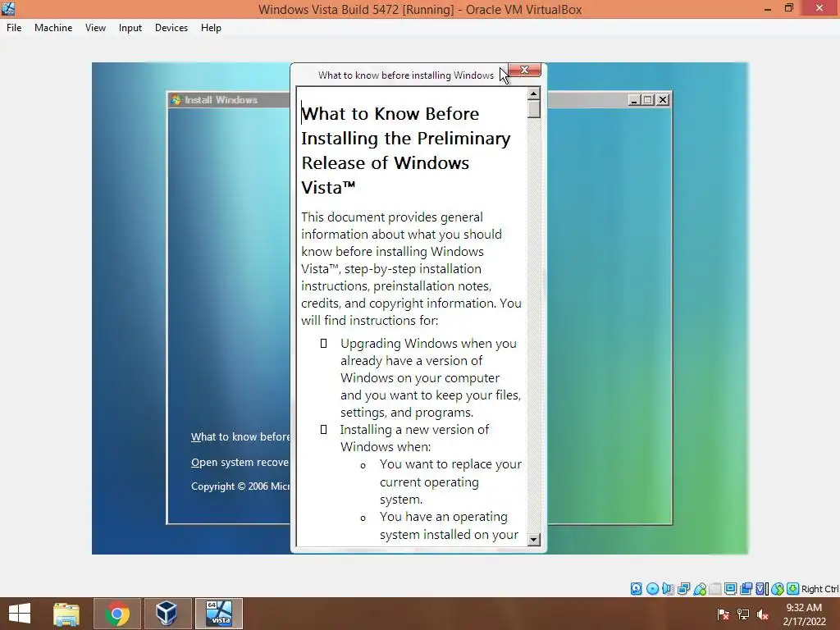The height and width of the screenshot is (630, 840).
Task: Select the Vista VM taskbar button
Action: pyautogui.click(x=218, y=614)
